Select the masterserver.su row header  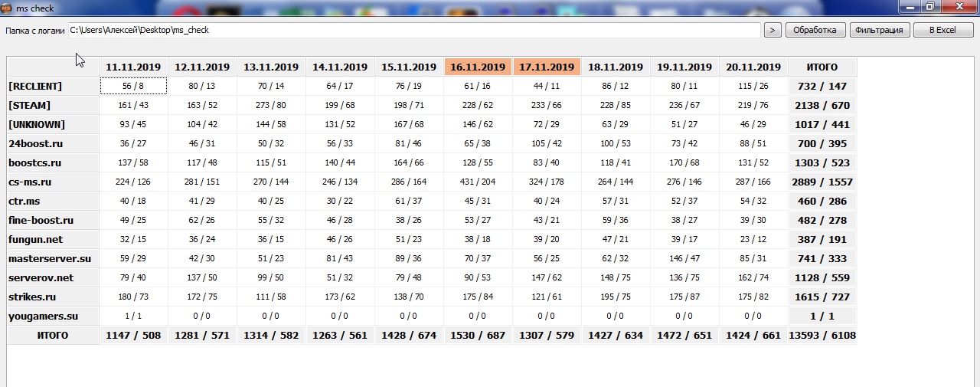point(53,258)
